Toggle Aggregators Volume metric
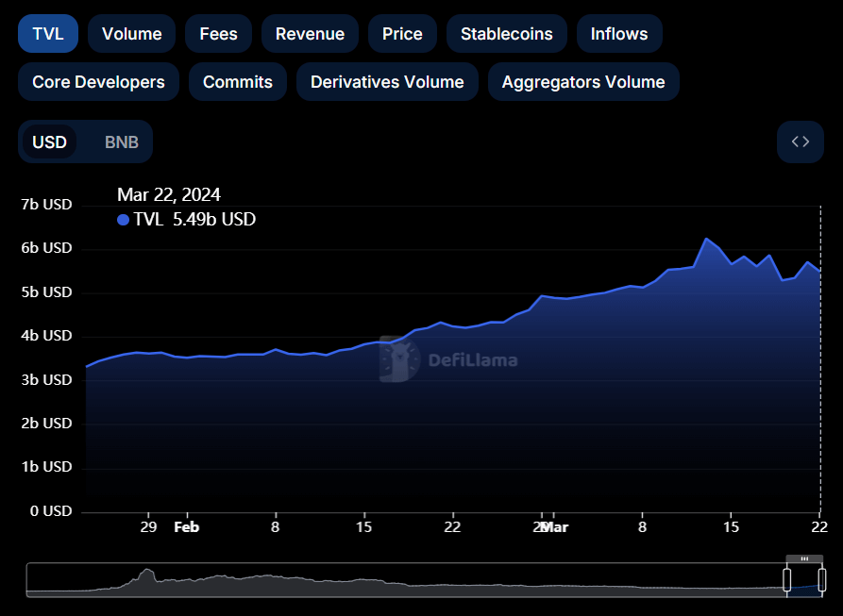 (582, 82)
